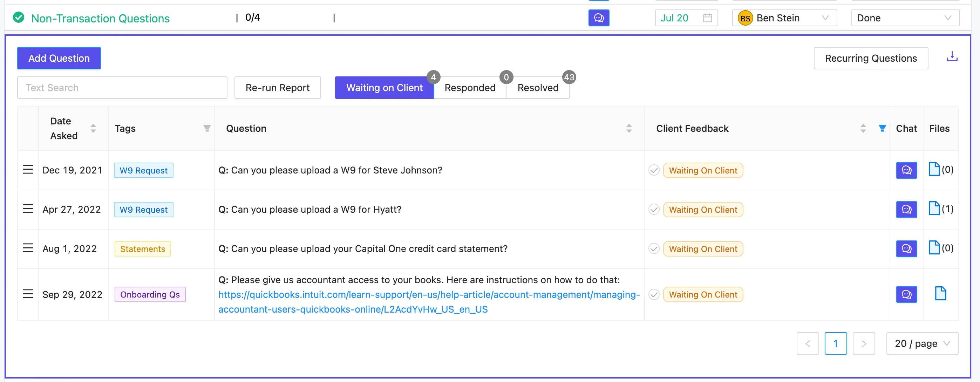Viewport: 980px width, 382px height.
Task: Sort by Question column
Action: click(x=628, y=128)
